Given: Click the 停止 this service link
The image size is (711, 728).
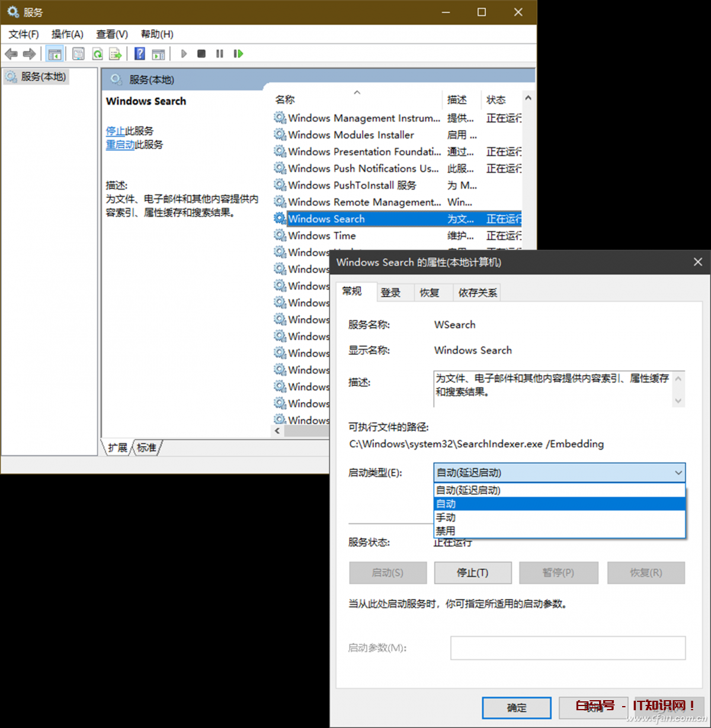Looking at the screenshot, I should tap(115, 131).
